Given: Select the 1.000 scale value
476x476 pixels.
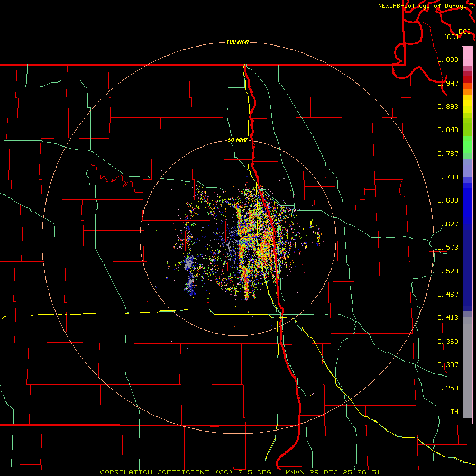Looking at the screenshot, I should 448,59.
